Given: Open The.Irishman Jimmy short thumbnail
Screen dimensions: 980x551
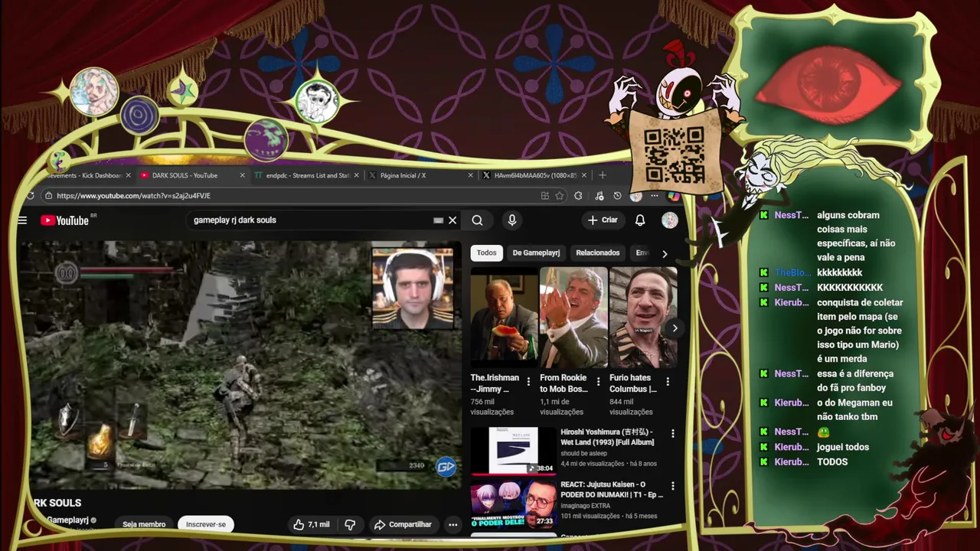Looking at the screenshot, I should point(504,318).
